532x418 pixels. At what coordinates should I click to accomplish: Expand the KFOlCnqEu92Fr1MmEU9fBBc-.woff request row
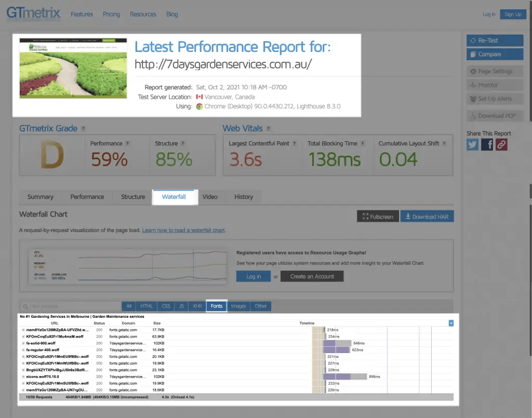coord(23,357)
